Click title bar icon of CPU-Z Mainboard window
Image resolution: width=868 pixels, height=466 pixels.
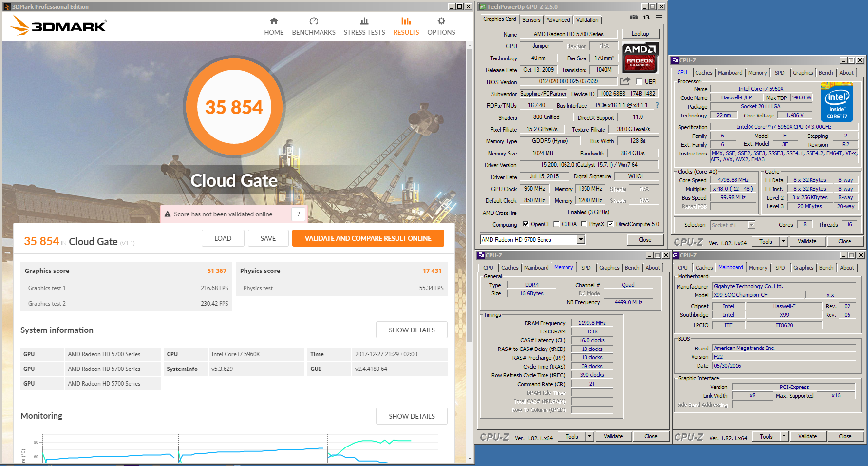click(676, 255)
